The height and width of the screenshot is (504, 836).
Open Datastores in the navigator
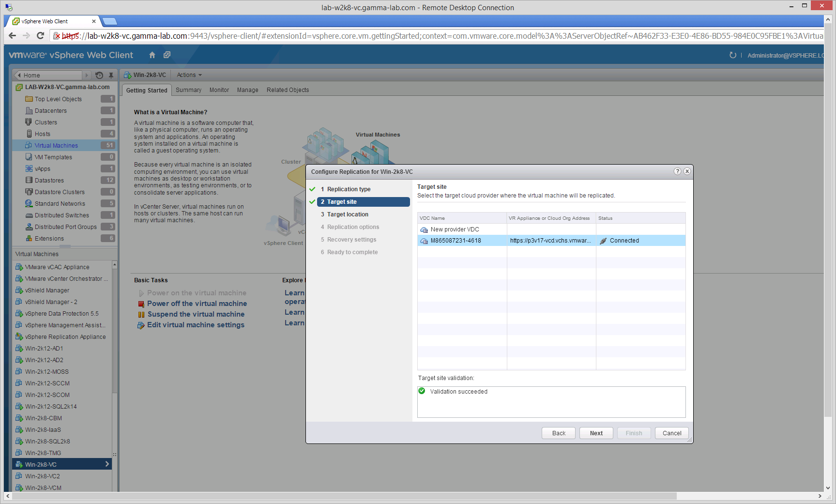point(49,181)
